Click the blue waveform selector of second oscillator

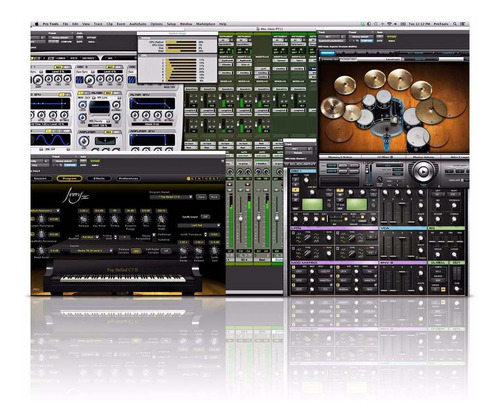(x=80, y=80)
